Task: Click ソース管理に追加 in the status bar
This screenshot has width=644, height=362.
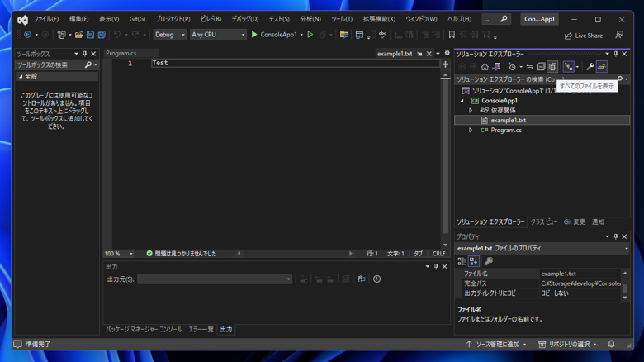Action: tap(496, 344)
